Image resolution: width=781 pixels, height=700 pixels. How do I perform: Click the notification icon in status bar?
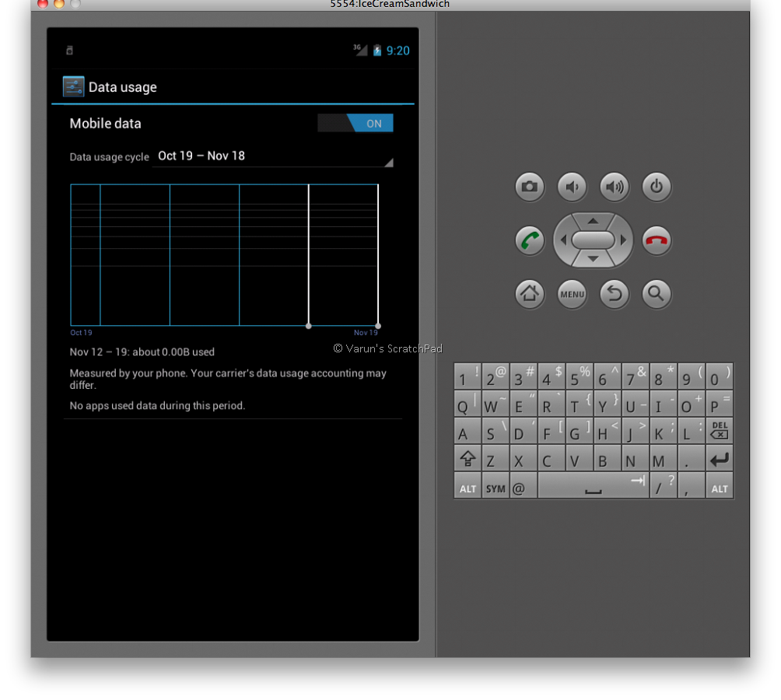(x=70, y=51)
